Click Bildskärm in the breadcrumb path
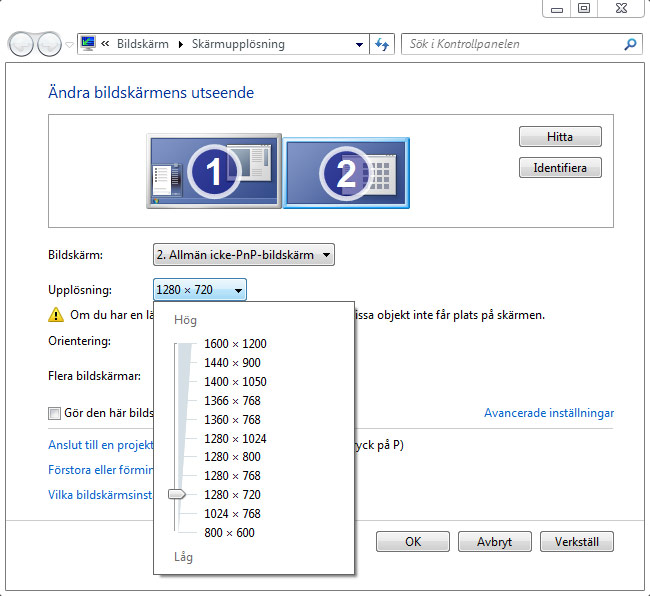 (142, 45)
